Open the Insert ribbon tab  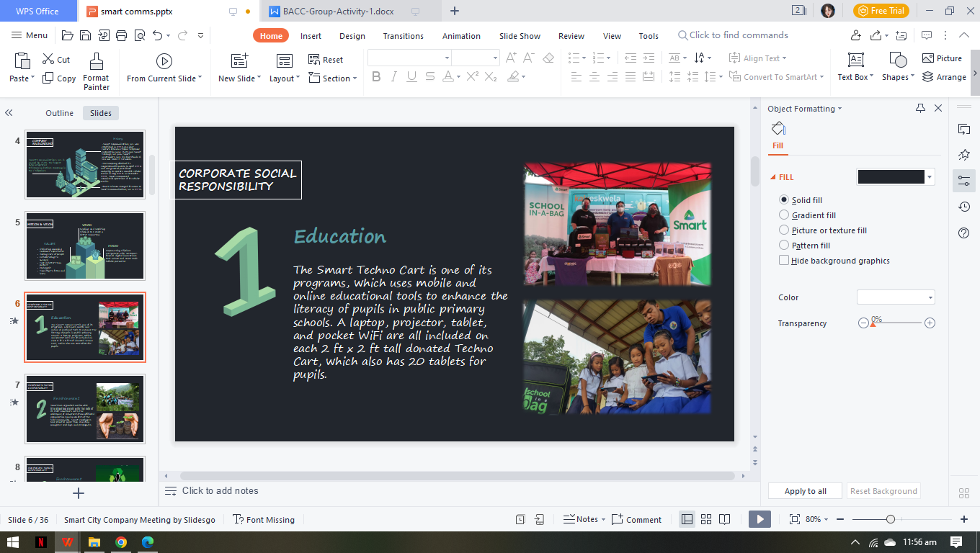click(x=311, y=36)
